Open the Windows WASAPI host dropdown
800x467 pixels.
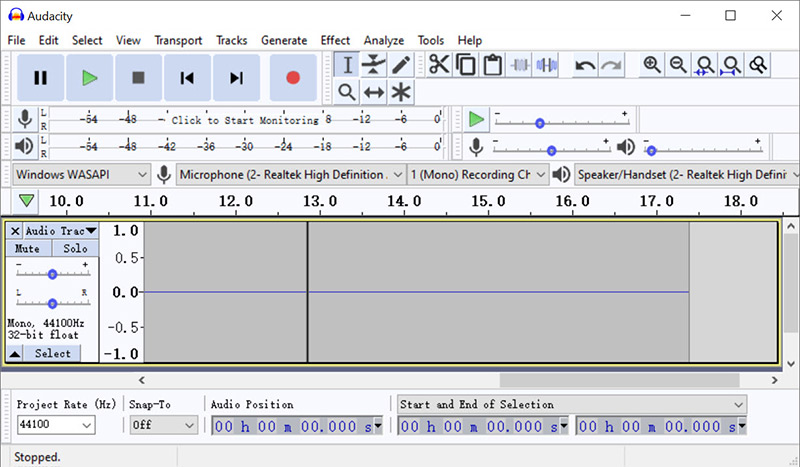(x=82, y=175)
